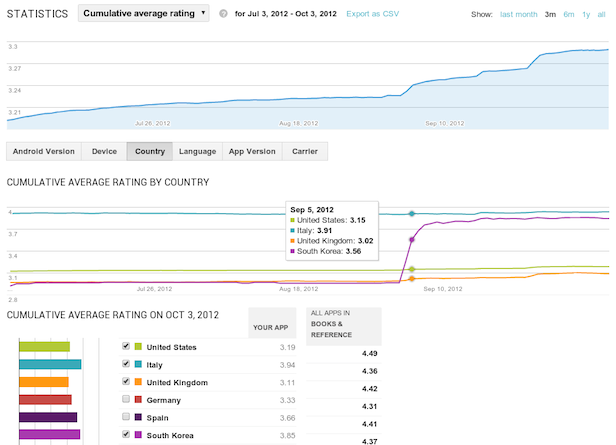Image resolution: width=616 pixels, height=445 pixels.
Task: Switch to the Android Version tab
Action: 43,151
